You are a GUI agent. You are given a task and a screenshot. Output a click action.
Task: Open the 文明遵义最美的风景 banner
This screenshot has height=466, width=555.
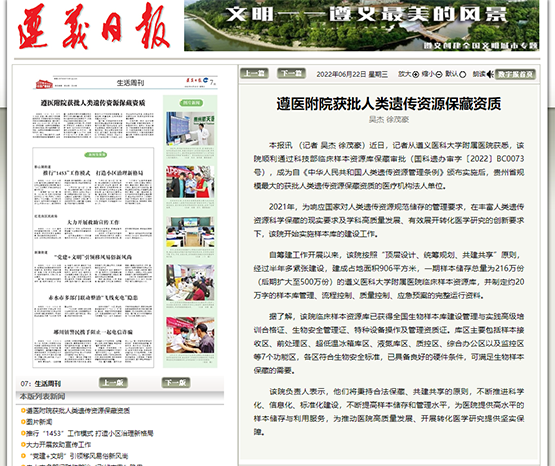361,25
